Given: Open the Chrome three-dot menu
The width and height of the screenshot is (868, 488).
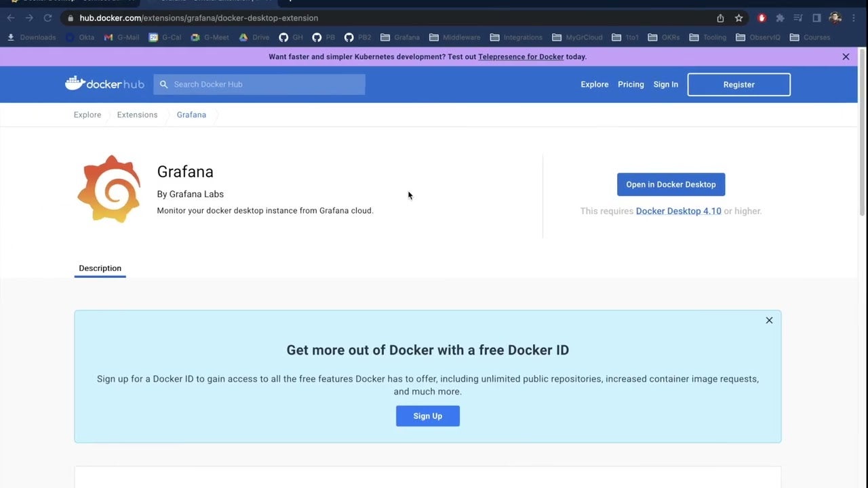Looking at the screenshot, I should (x=854, y=18).
